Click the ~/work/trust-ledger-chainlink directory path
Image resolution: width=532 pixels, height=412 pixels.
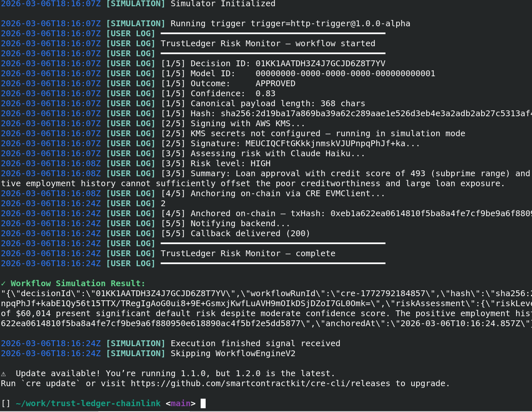click(x=88, y=404)
